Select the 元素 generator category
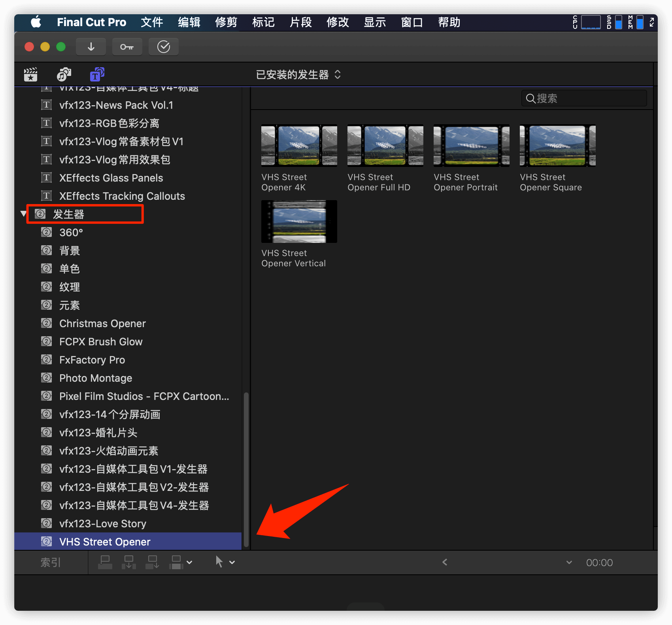 tap(128, 305)
